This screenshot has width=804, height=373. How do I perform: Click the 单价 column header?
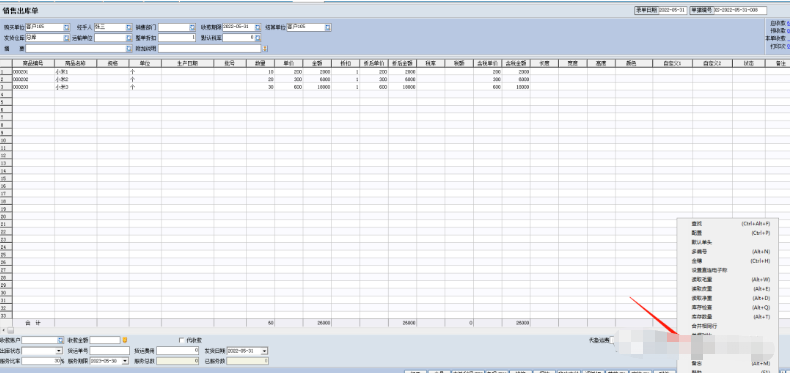click(x=289, y=64)
